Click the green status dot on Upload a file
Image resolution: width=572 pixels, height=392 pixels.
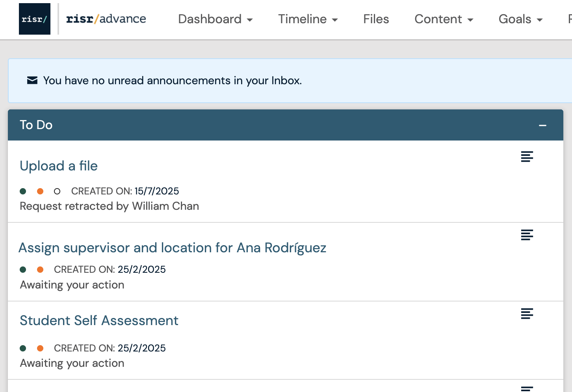pyautogui.click(x=22, y=191)
